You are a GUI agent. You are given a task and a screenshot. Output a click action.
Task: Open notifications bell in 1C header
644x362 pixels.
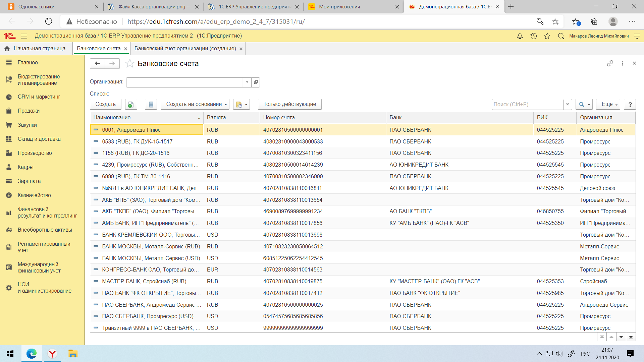[x=520, y=36]
